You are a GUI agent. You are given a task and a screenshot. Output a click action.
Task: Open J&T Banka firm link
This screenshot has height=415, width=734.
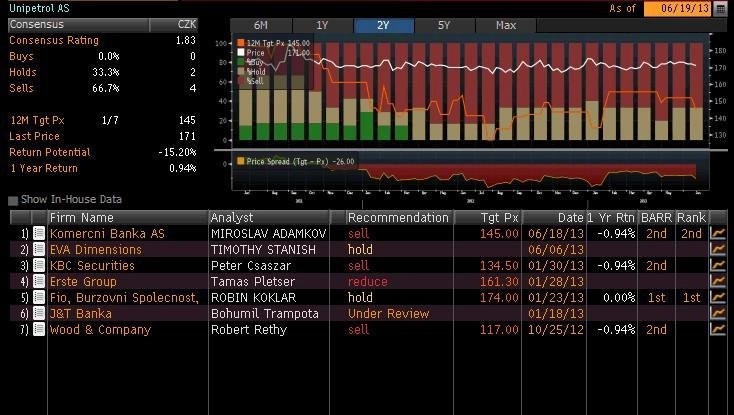click(81, 313)
